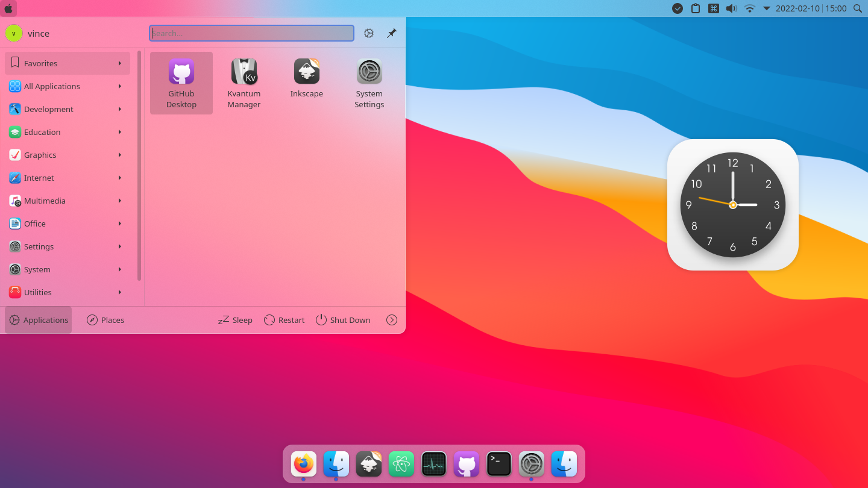The image size is (868, 488).
Task: Click the Shut Down button
Action: (343, 320)
